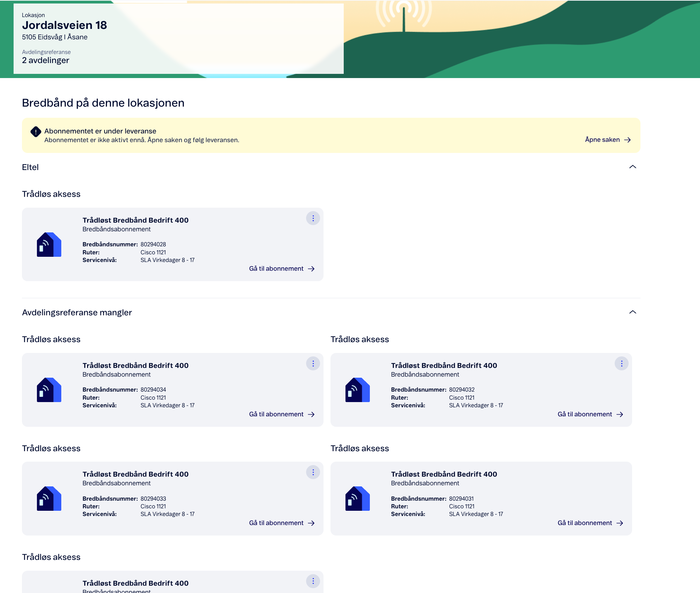
Task: Select broadband number 80294033
Action: tap(153, 499)
